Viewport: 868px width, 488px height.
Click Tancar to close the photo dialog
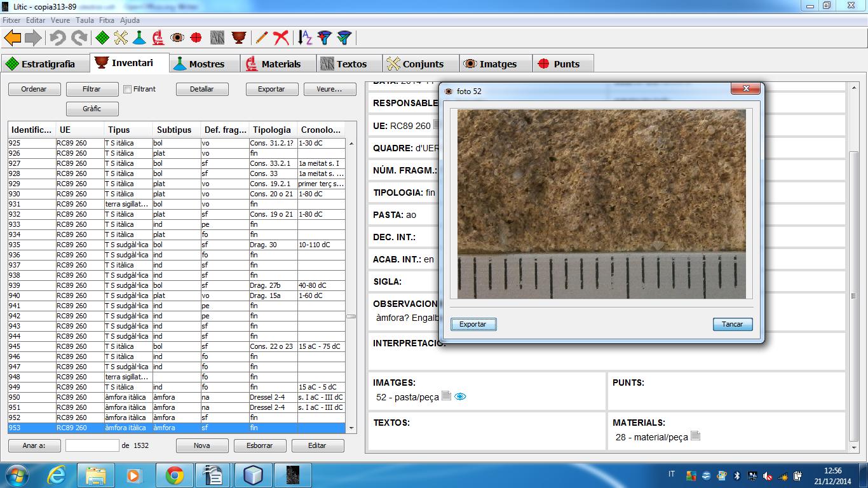[x=732, y=324]
